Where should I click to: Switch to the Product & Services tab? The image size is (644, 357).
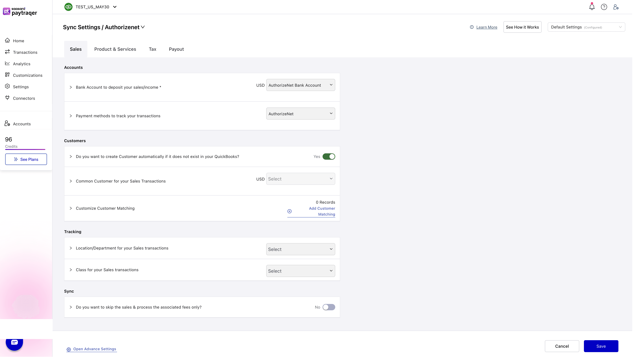115,49
